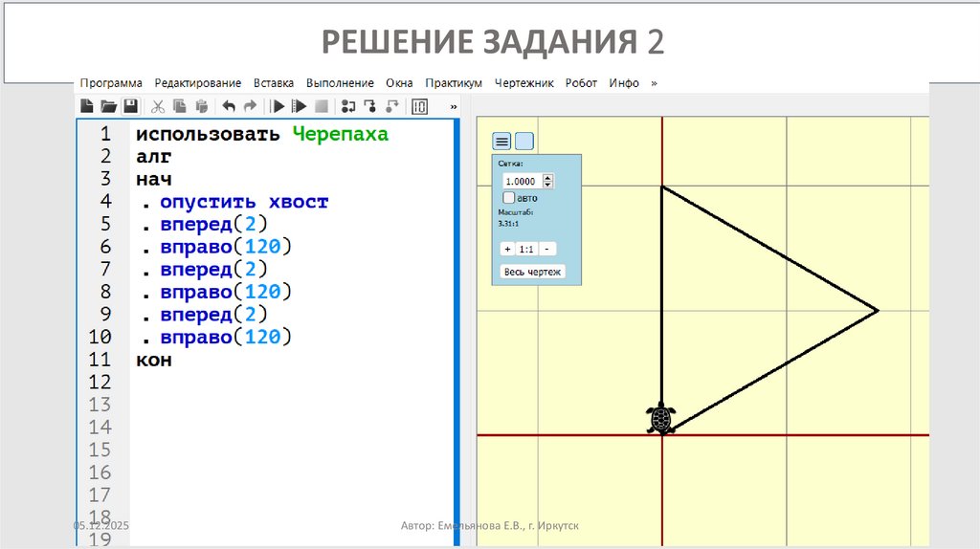This screenshot has width=980, height=549.
Task: Click the Сетка label in the panel
Action: pos(510,164)
